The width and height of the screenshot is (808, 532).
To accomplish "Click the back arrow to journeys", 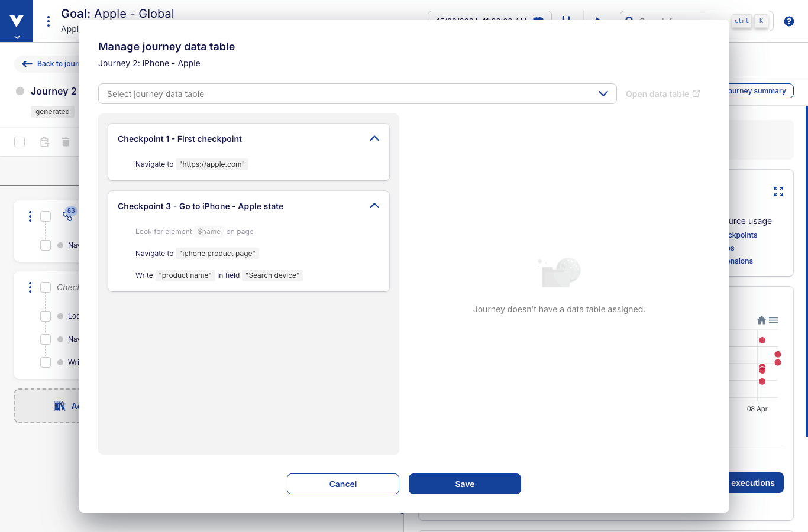I will pos(27,64).
